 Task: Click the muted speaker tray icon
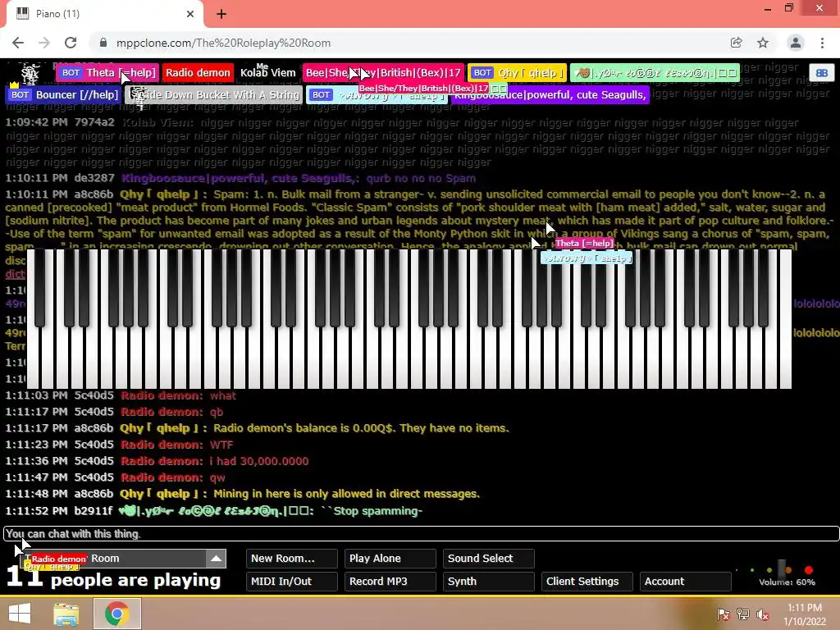(x=763, y=614)
